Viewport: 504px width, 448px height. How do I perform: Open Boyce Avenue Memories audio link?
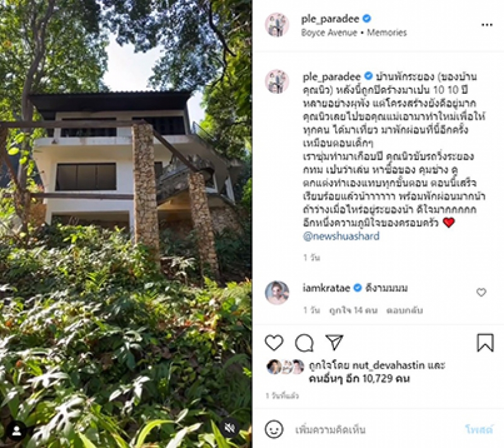pos(353,33)
